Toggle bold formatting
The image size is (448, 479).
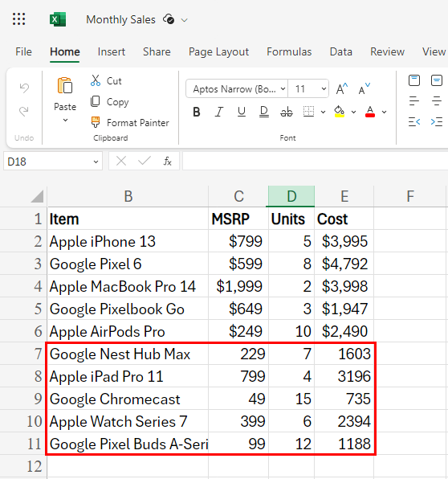(197, 112)
